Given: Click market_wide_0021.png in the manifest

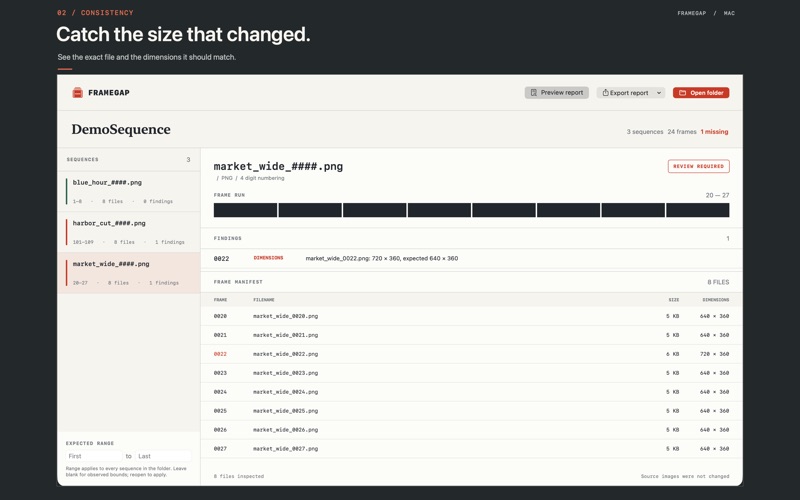Looking at the screenshot, I should tap(285, 335).
